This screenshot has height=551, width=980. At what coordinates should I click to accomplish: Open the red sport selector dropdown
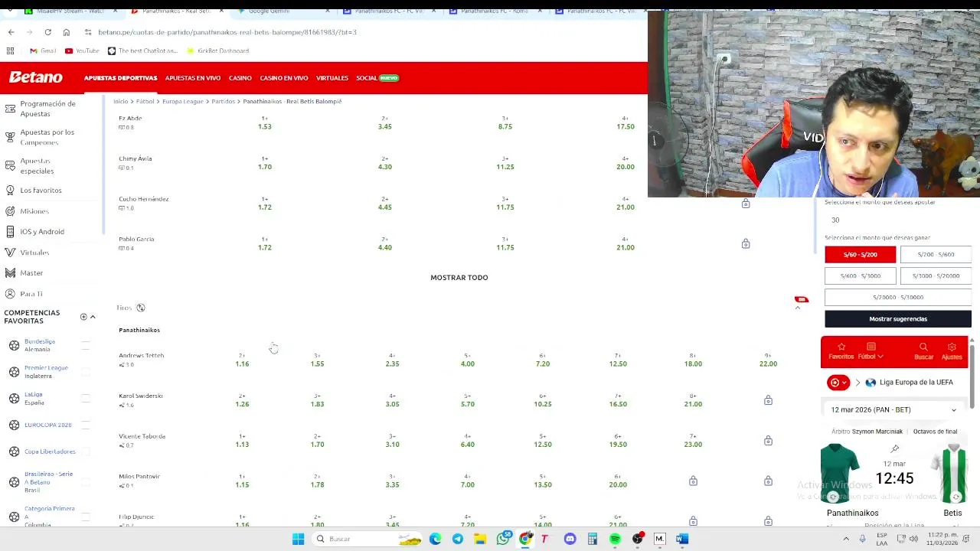coord(839,382)
